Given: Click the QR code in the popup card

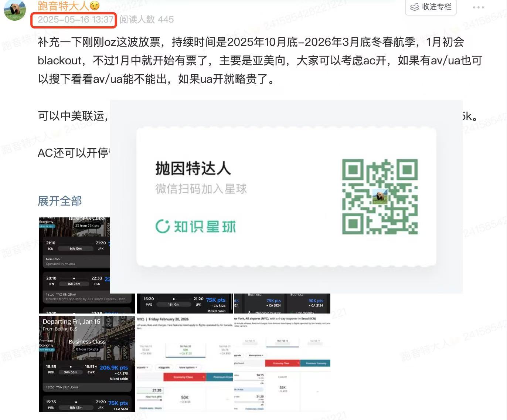Looking at the screenshot, I should coord(380,197).
